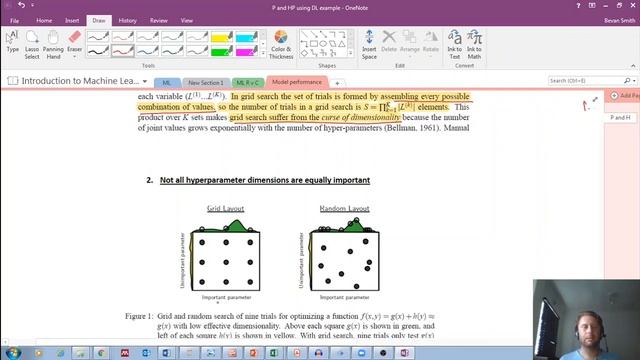The image size is (640, 360).
Task: Open the Eraser options dropdown arrow
Action: point(75,56)
